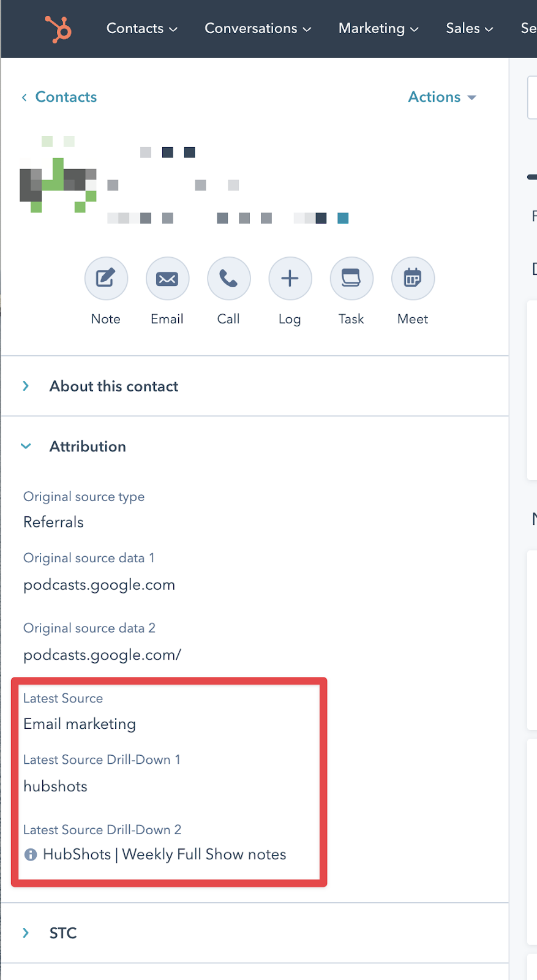The width and height of the screenshot is (537, 980).
Task: Click the Log plus icon
Action: [290, 278]
